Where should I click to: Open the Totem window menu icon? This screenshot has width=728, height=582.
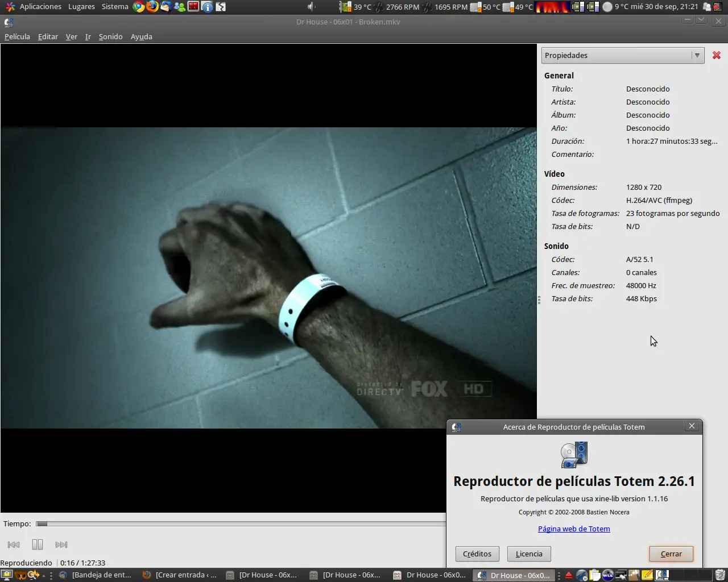click(x=8, y=22)
